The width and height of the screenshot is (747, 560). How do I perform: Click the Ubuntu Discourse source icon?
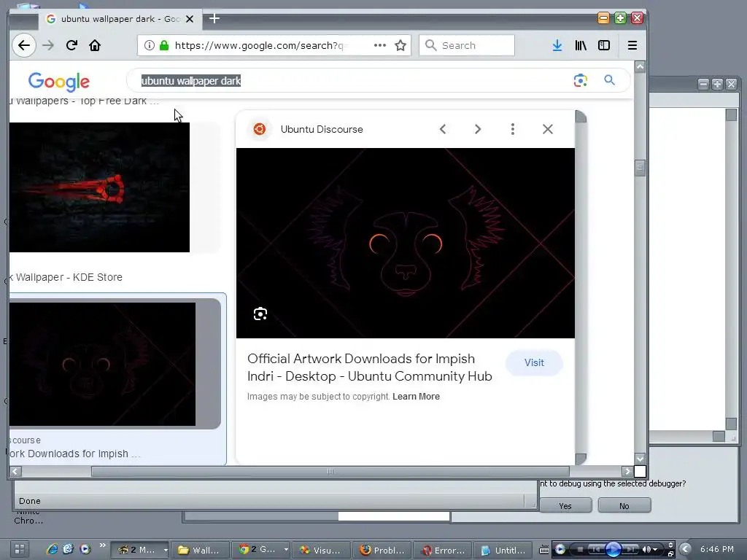[260, 129]
